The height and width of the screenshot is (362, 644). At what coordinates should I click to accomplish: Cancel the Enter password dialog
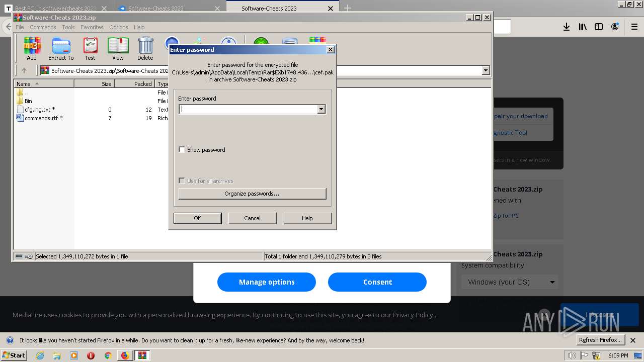pos(252,218)
